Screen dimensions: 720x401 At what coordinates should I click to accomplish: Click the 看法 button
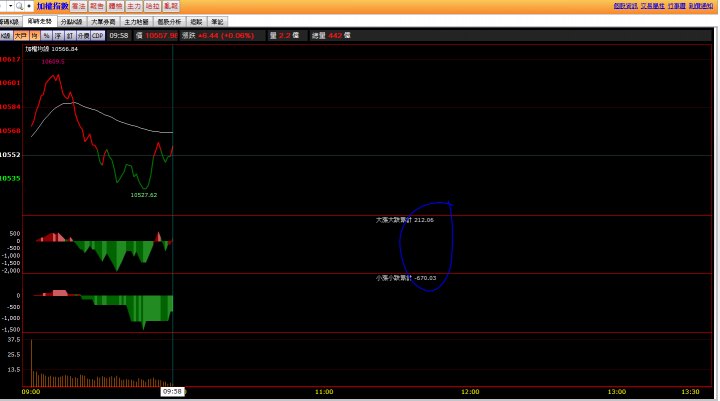(x=79, y=6)
